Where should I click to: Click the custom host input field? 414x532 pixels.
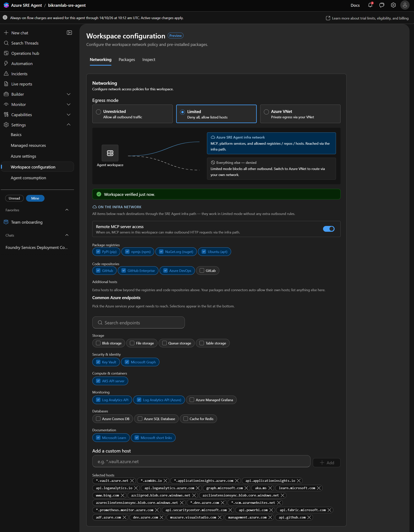point(201,461)
